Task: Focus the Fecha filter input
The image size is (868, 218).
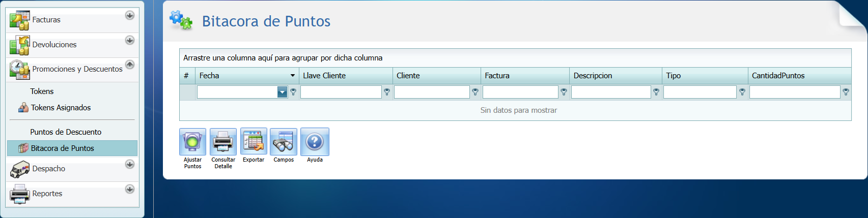Action: click(x=237, y=92)
